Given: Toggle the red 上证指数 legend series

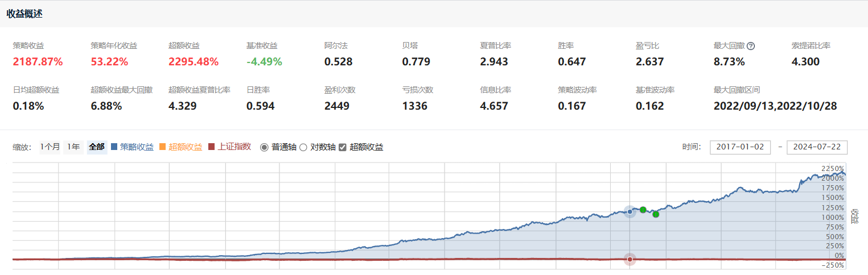Looking at the screenshot, I should tap(229, 147).
